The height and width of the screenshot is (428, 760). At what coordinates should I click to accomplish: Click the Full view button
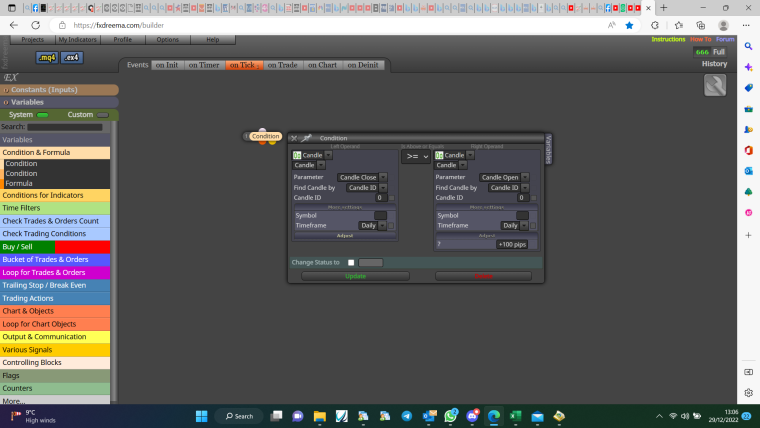pyautogui.click(x=719, y=52)
